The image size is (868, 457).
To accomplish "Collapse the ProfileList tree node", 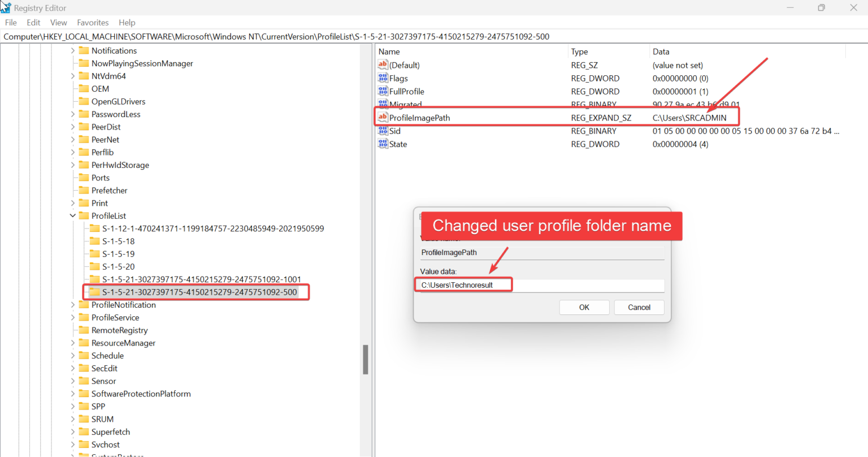I will click(x=72, y=215).
